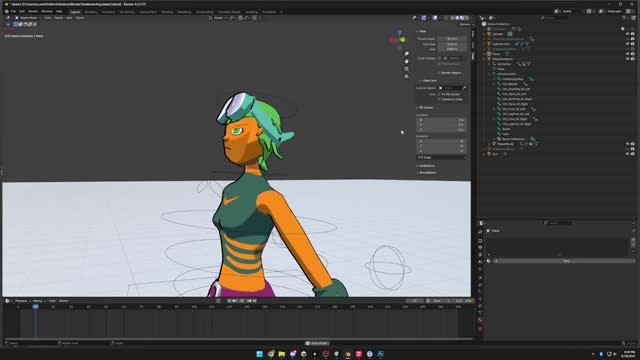
Task: Open the Playback menu in the timeline
Action: (21, 301)
